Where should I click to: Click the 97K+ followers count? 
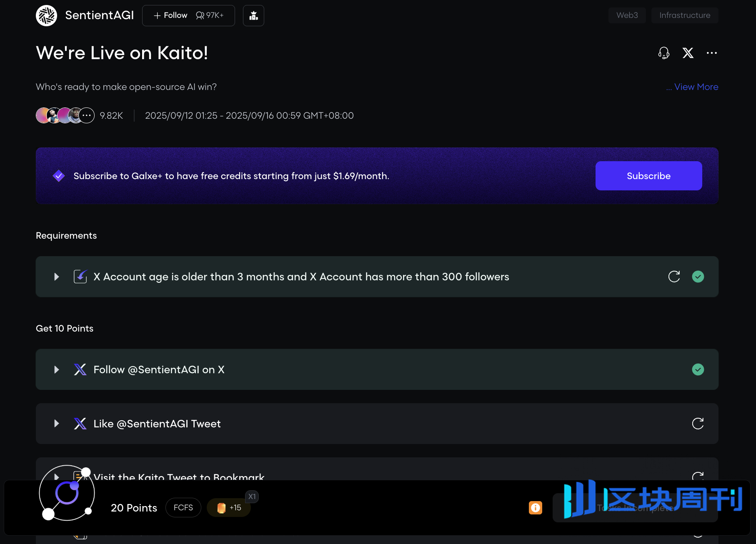210,15
